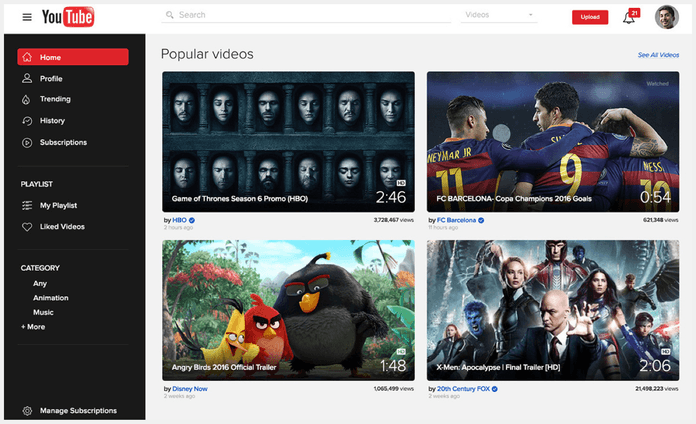Open Subscriptions menu item
The width and height of the screenshot is (696, 424).
coord(63,143)
